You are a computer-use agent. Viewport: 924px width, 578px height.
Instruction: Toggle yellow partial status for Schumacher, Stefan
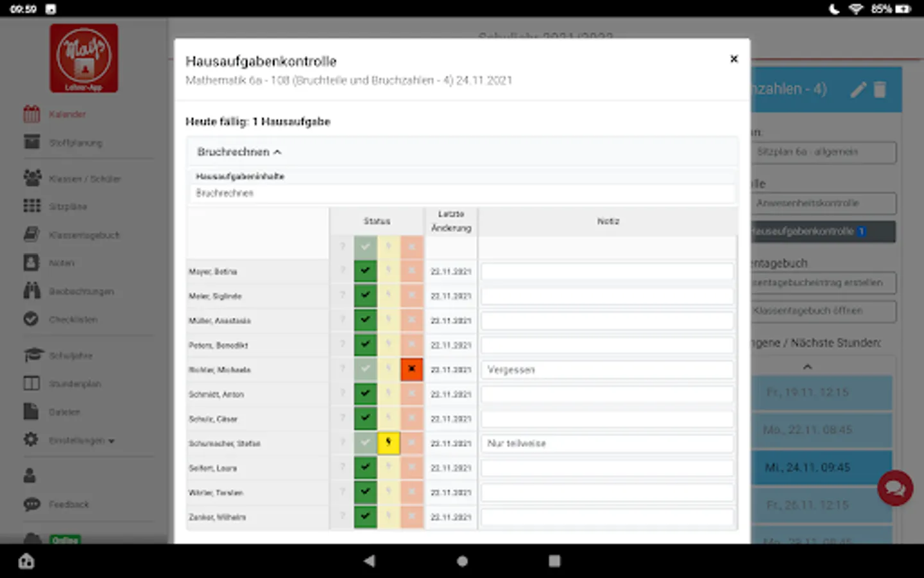(x=388, y=443)
